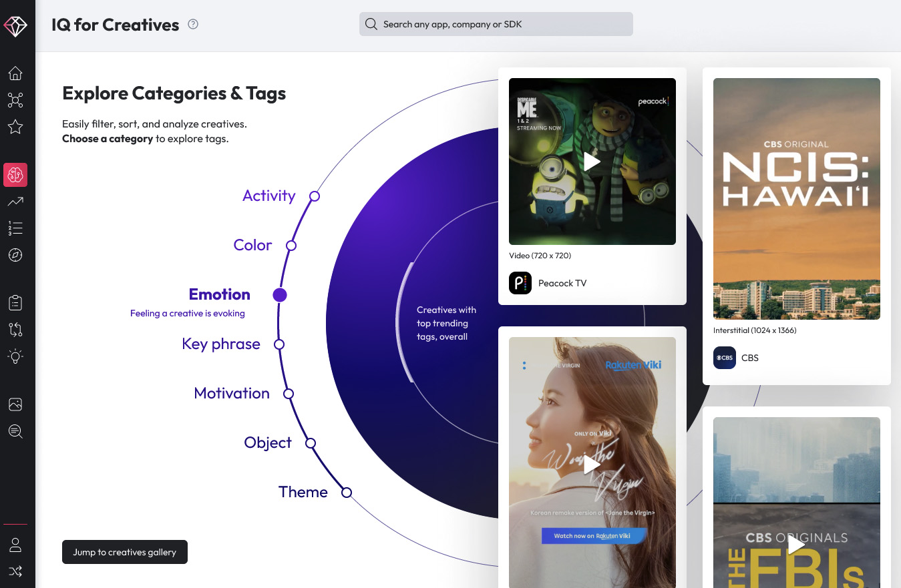Select the Key phrase category circle

(x=279, y=344)
